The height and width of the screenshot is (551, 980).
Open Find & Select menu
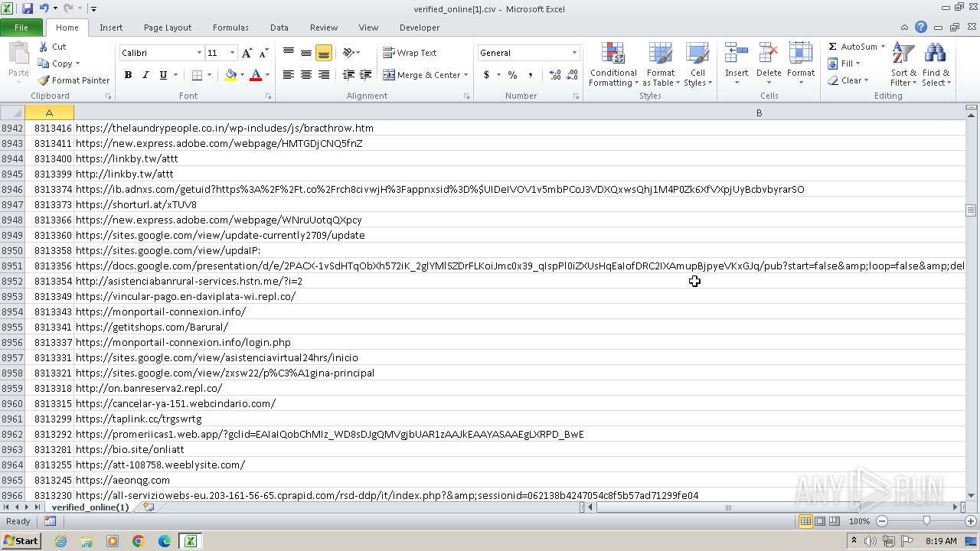(936, 64)
